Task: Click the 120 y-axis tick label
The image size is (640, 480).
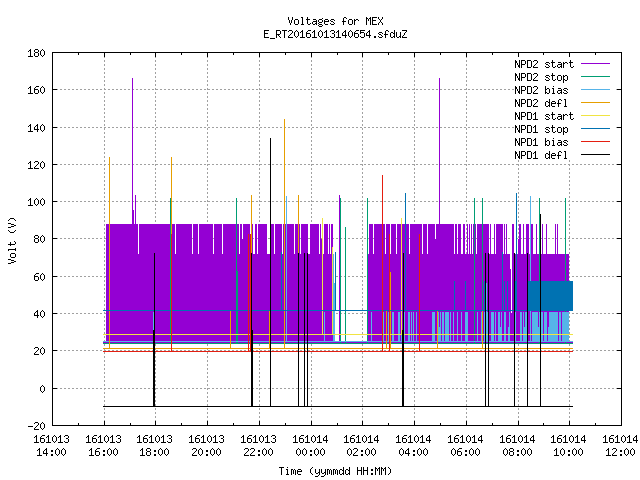Action: coord(36,165)
